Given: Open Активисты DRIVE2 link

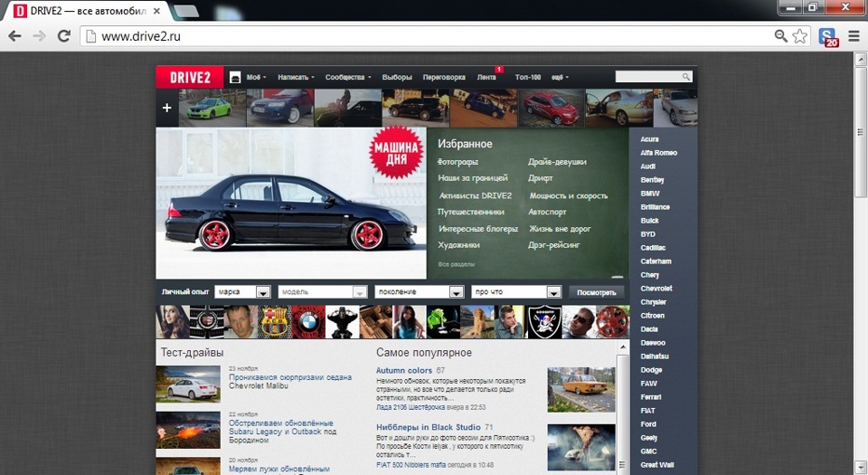Looking at the screenshot, I should (x=475, y=195).
